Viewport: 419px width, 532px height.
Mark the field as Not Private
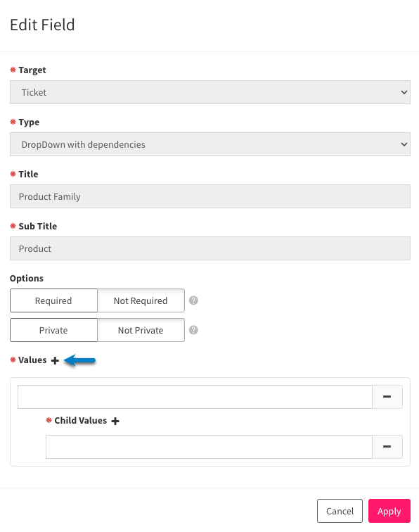tap(141, 330)
